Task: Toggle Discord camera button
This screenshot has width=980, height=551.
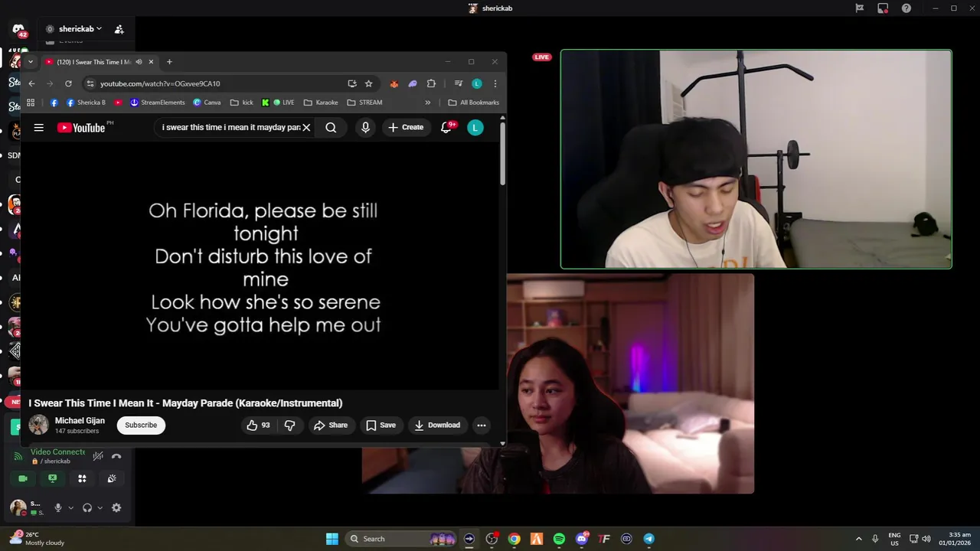Action: pos(23,478)
